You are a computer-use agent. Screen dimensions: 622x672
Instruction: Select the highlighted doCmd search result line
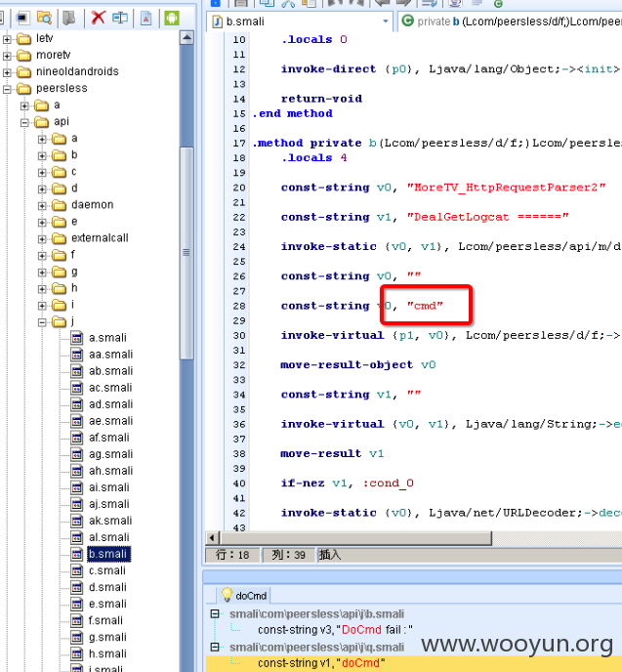pos(413,662)
